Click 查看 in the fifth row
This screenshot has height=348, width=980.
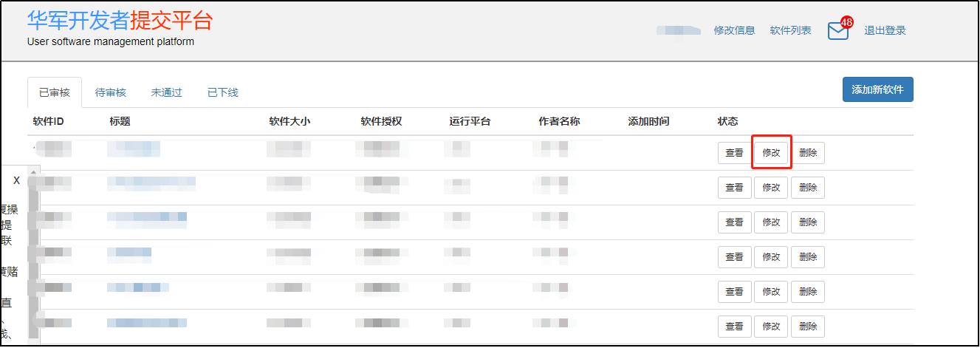[x=734, y=292]
